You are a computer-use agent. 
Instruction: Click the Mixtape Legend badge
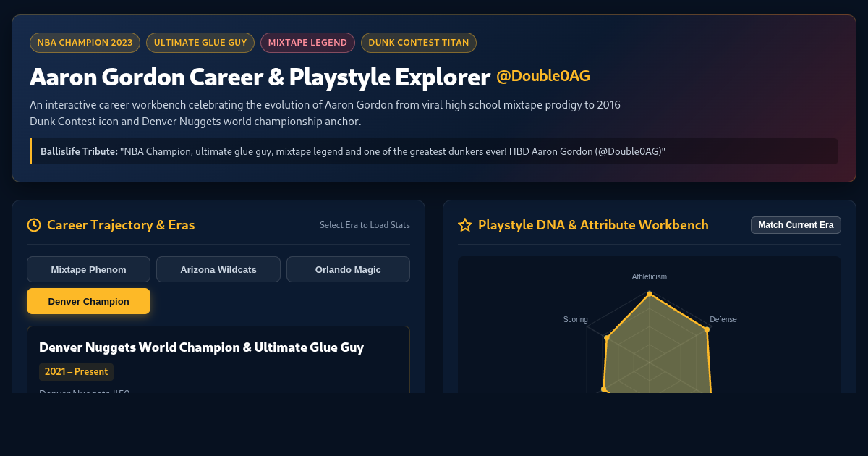307,43
